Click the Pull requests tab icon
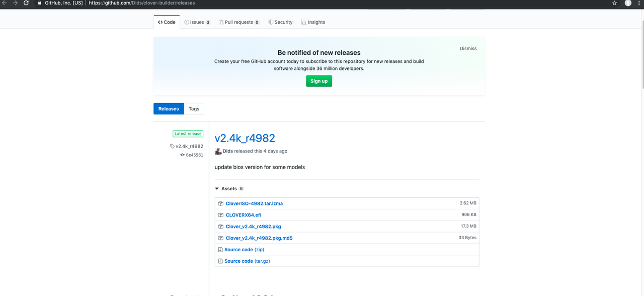 point(221,22)
